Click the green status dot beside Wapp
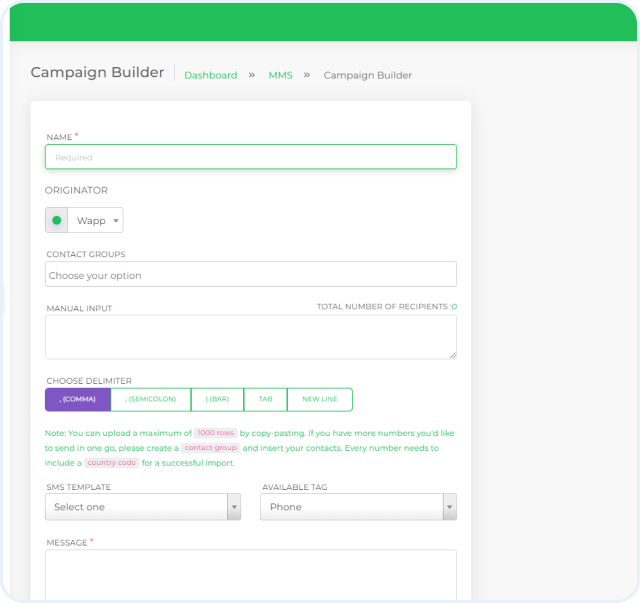 pyautogui.click(x=57, y=220)
